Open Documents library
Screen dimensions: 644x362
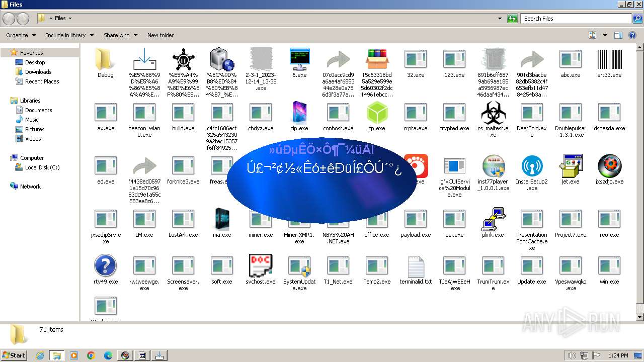(x=38, y=110)
